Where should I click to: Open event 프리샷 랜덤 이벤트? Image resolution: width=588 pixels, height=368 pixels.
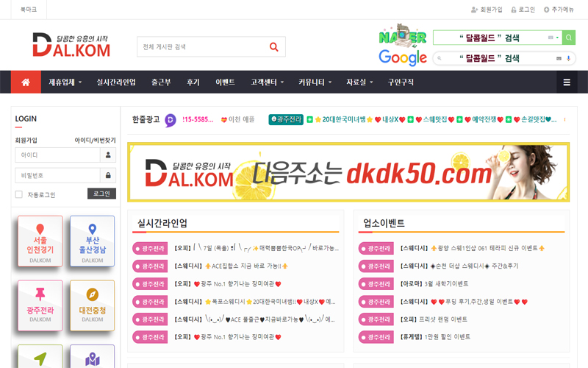coord(434,319)
